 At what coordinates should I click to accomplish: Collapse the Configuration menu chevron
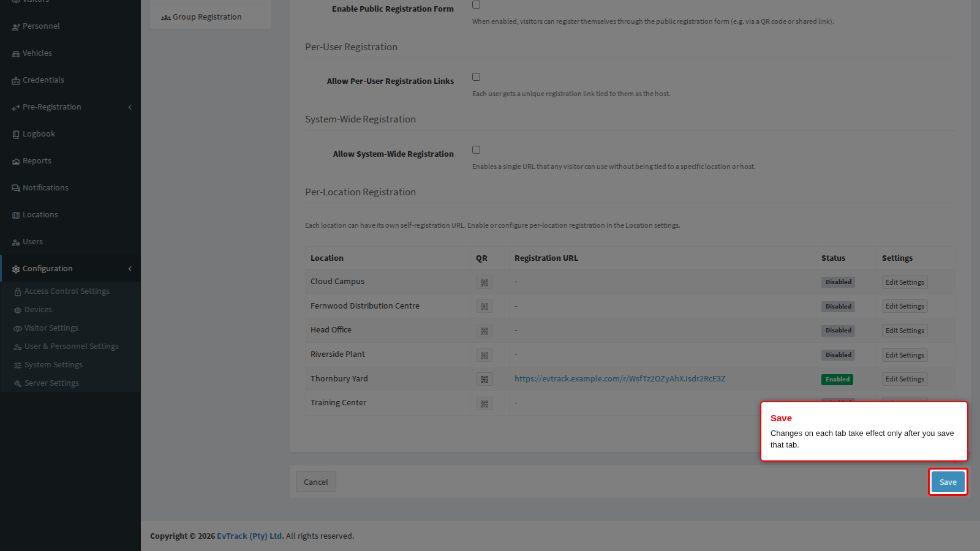(x=130, y=269)
